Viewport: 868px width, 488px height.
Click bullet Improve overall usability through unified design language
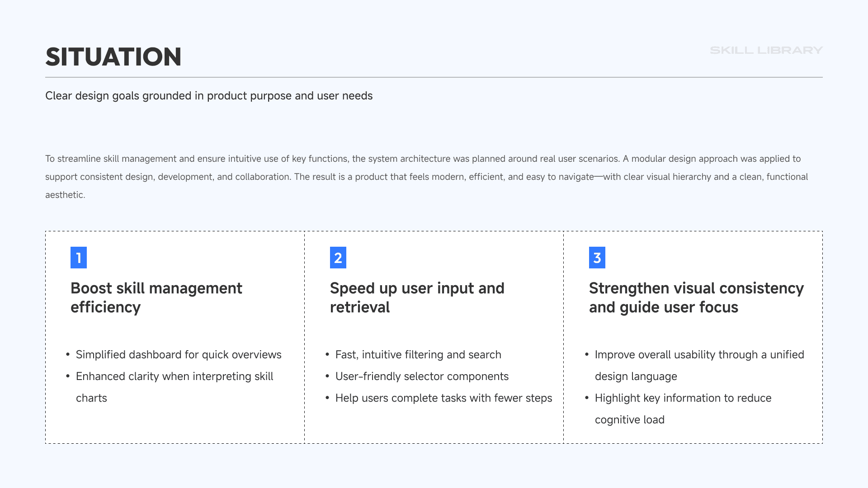699,355
